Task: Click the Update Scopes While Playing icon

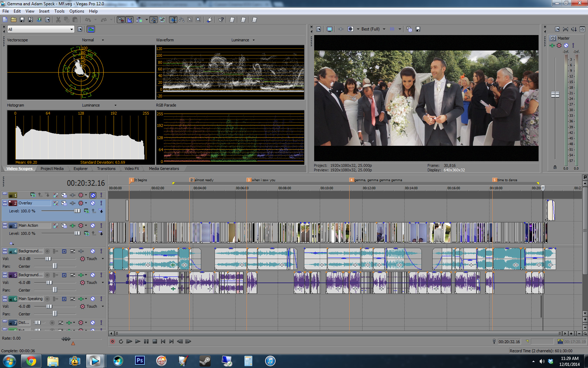Action: (x=91, y=29)
